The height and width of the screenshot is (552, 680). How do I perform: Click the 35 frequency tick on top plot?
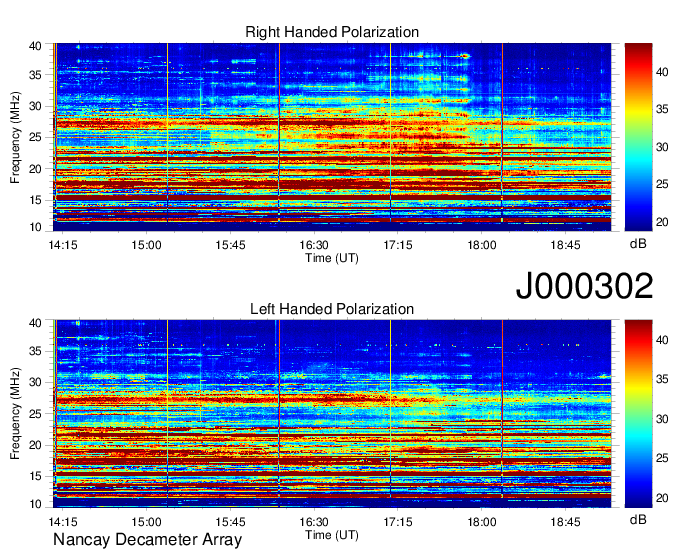point(35,75)
